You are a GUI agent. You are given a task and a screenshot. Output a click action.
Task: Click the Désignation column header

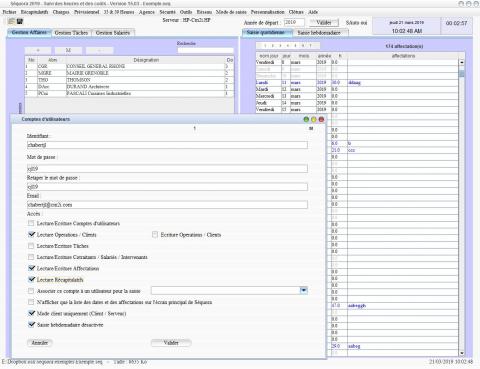coord(146,60)
